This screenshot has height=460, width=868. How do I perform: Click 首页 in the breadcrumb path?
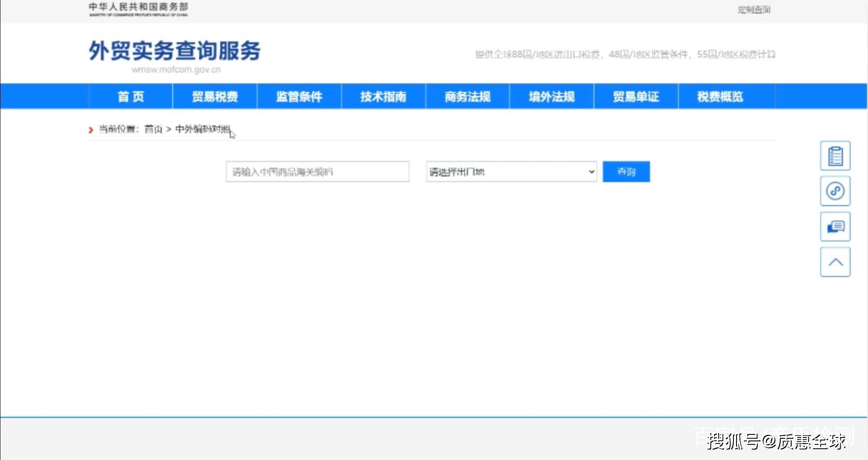pyautogui.click(x=153, y=129)
